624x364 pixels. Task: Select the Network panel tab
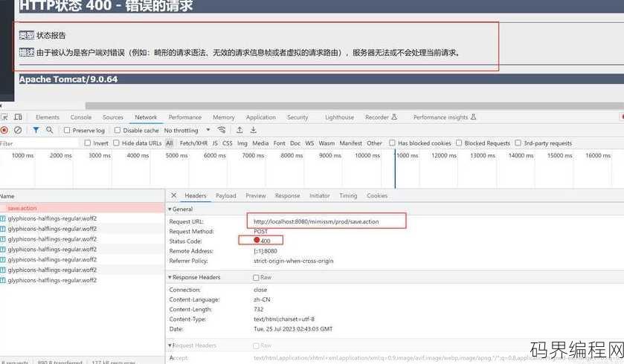146,117
